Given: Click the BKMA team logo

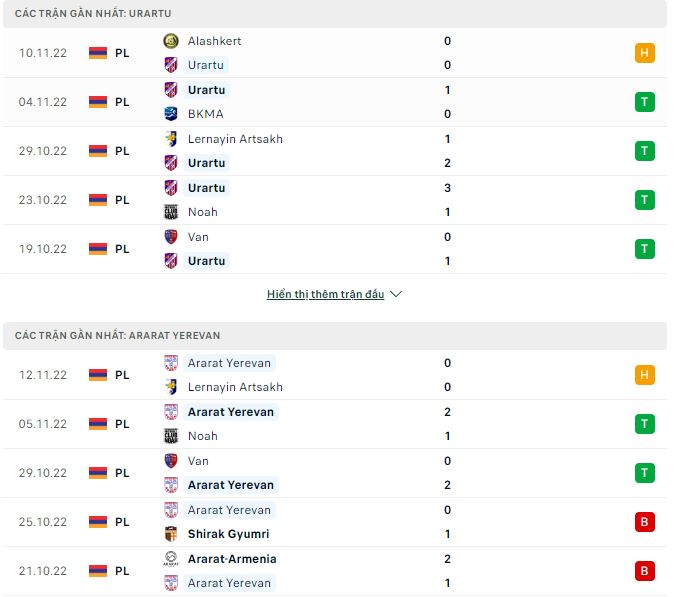Looking at the screenshot, I should (x=171, y=114).
